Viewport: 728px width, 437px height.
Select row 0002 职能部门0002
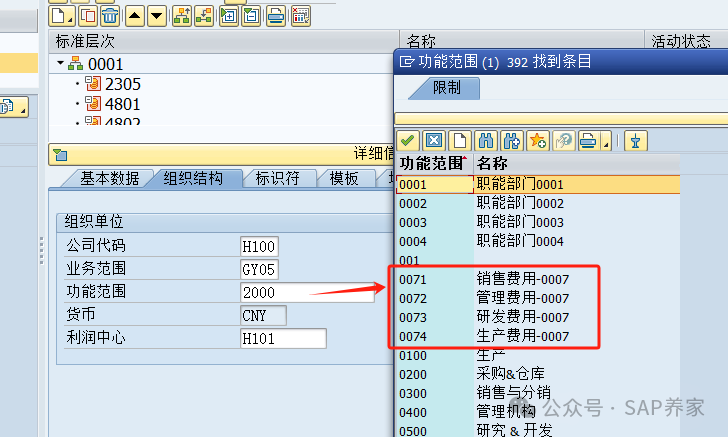[x=538, y=203]
